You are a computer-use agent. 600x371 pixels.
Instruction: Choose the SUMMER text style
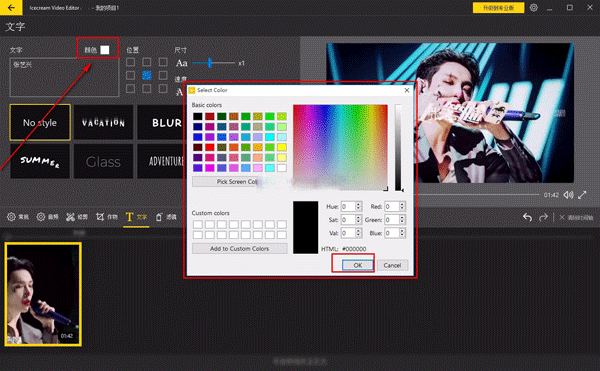[40, 161]
